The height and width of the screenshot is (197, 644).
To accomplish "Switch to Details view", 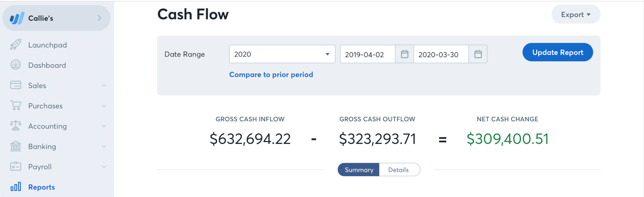I will 399,170.
